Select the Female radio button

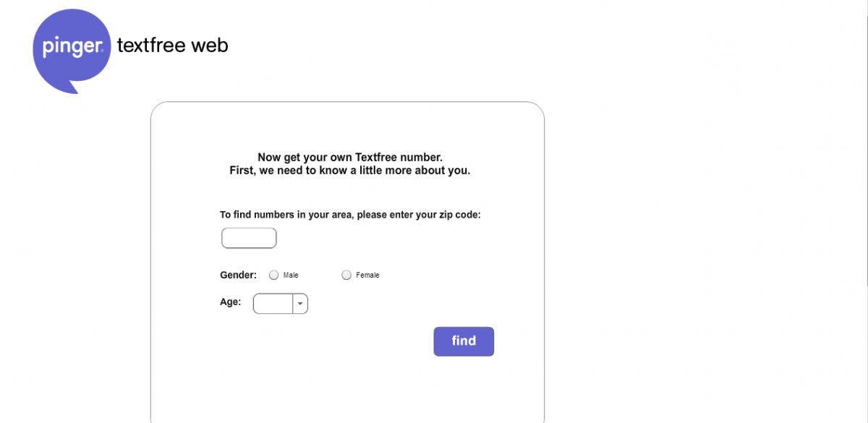(346, 275)
